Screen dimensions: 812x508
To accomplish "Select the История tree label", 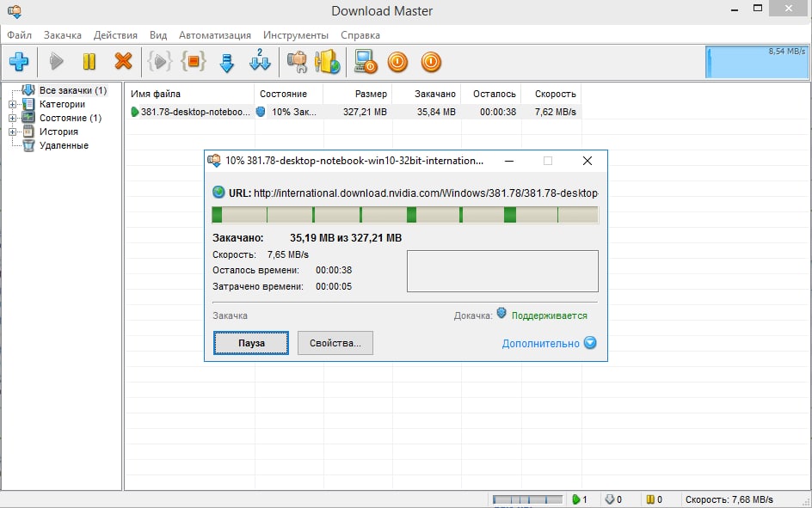I will pos(58,132).
